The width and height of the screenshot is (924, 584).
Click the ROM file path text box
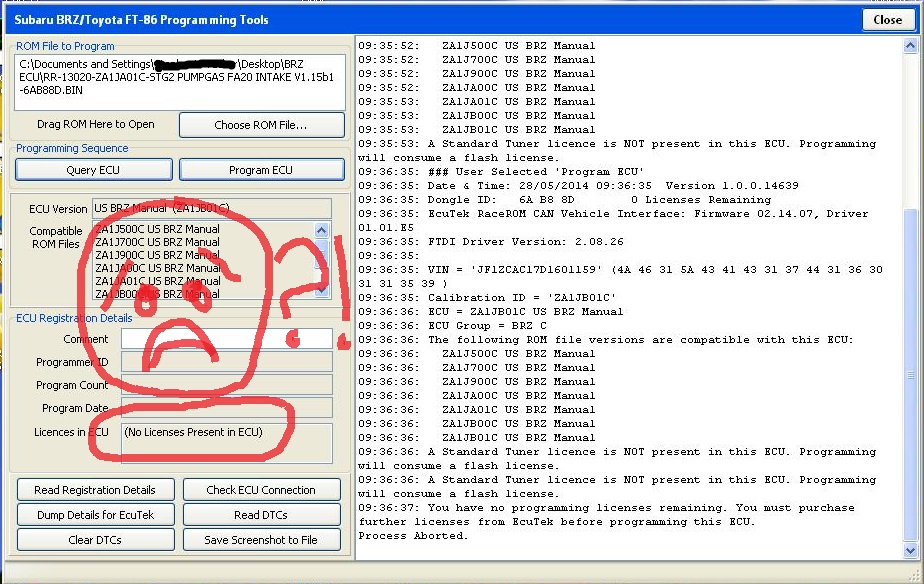tap(180, 82)
